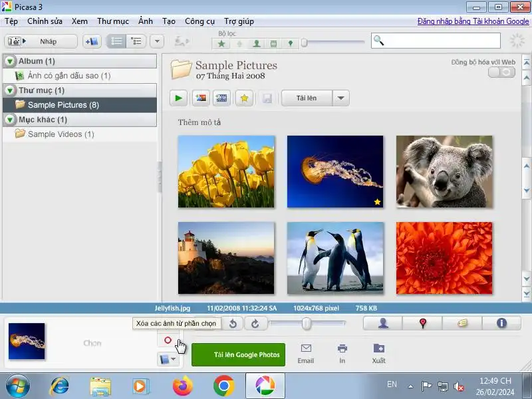Open the Tải lên dropdown arrow
532x399 pixels.
pos(341,98)
